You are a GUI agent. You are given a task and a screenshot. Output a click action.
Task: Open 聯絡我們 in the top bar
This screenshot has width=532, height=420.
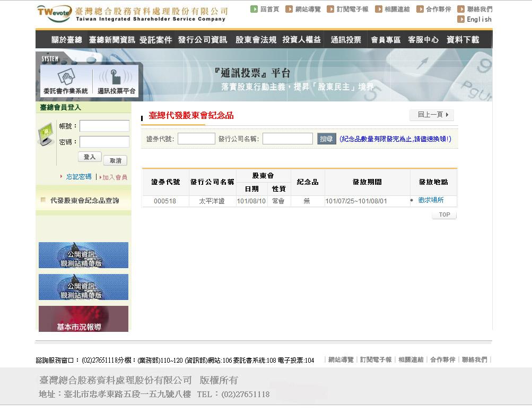475,9
